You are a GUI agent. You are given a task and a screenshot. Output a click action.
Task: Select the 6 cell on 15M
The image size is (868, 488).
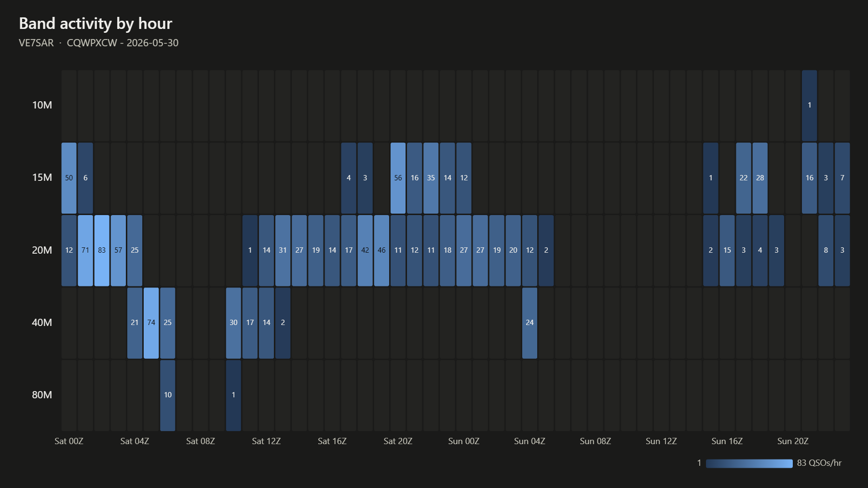point(85,178)
